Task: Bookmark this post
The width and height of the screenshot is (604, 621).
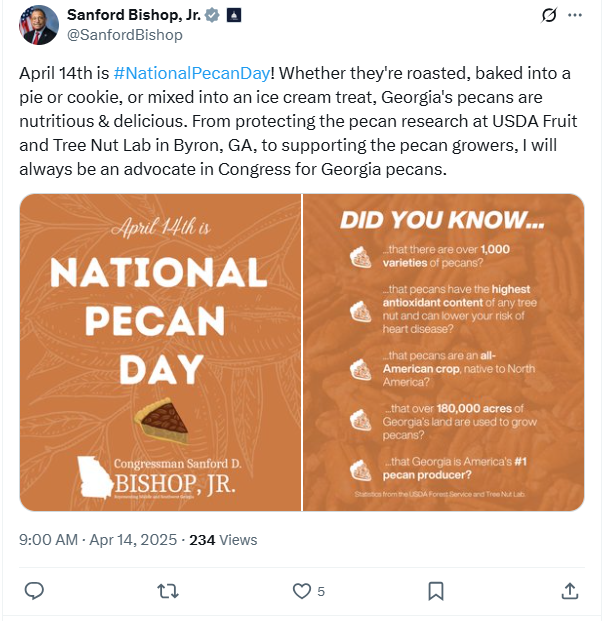Action: click(436, 591)
